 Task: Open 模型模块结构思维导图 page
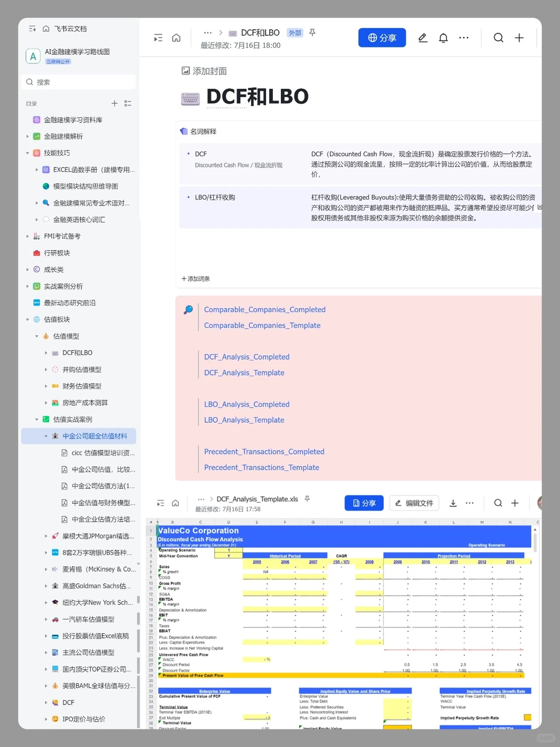(x=86, y=186)
